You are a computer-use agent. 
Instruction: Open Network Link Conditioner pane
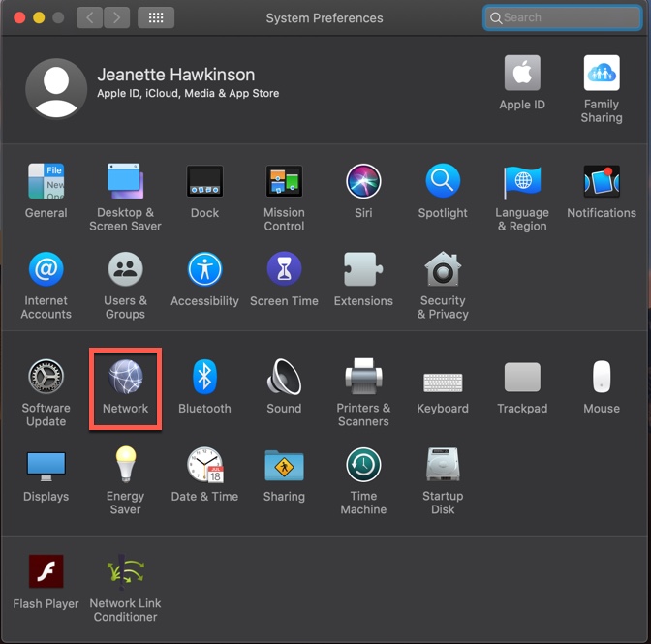click(x=125, y=573)
